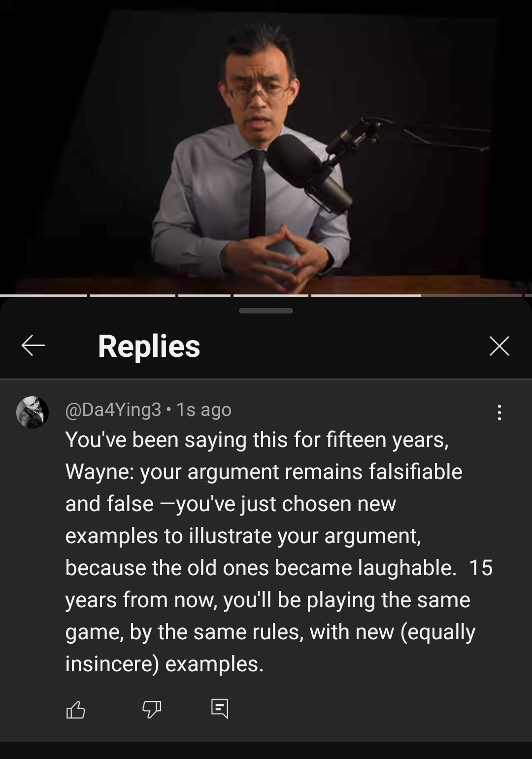Viewport: 532px width, 759px height.
Task: Dislike the comment with the thumbs-down icon
Action: click(151, 710)
